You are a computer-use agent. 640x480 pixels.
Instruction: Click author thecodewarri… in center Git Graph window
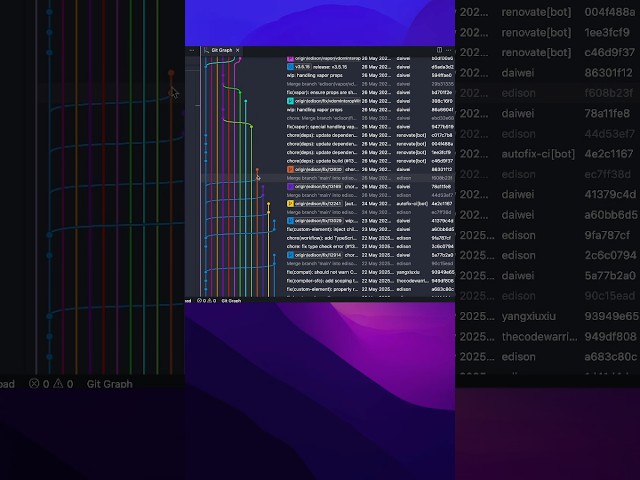click(412, 281)
